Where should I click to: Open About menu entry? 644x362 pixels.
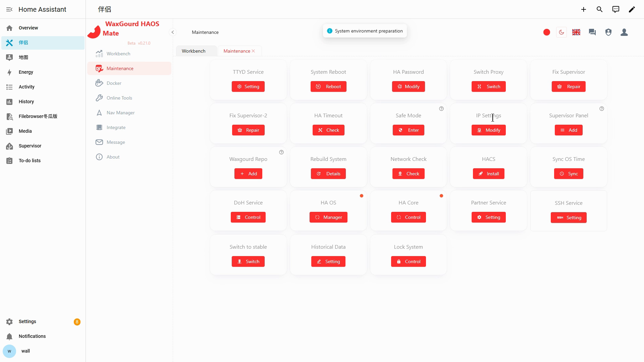coord(129,157)
